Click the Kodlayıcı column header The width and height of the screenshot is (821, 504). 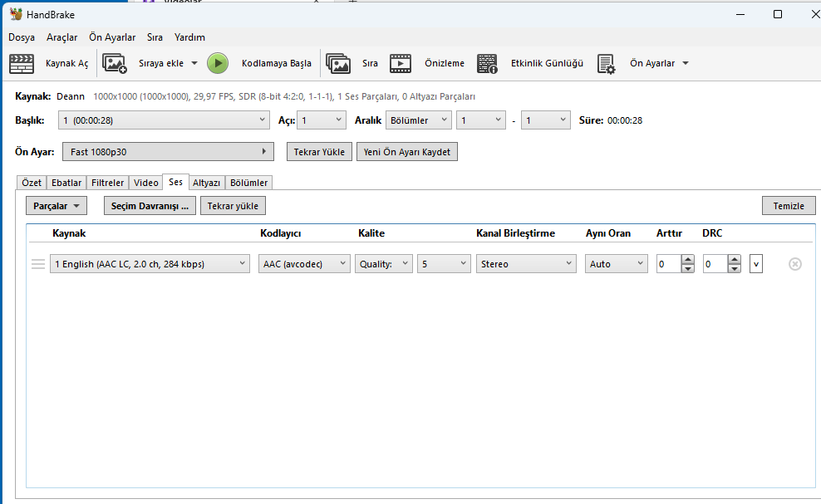[x=281, y=233]
